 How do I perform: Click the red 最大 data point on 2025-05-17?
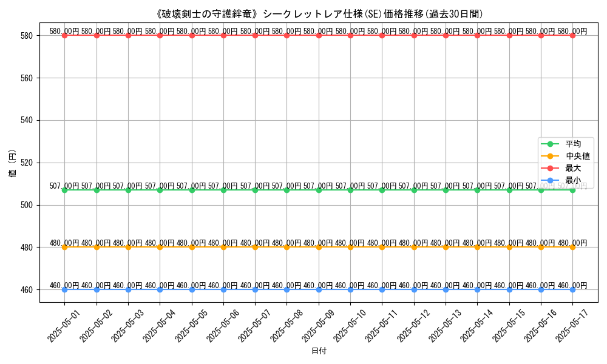pos(572,36)
